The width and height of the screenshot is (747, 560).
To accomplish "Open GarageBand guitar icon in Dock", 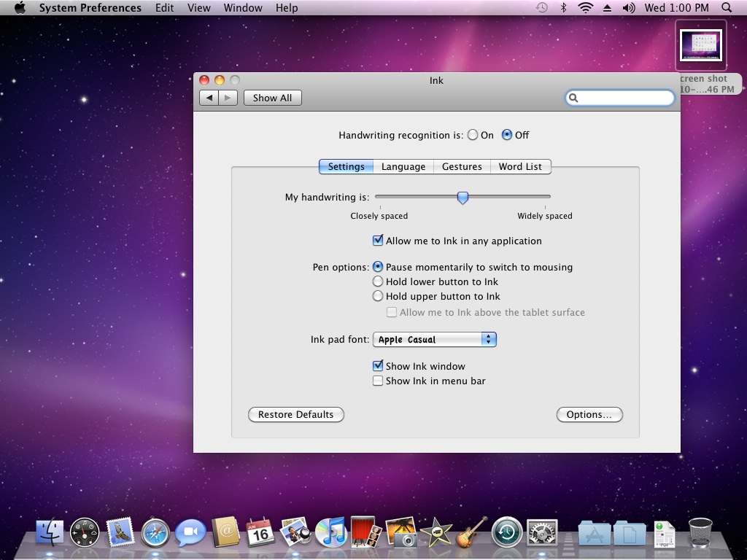I will pyautogui.click(x=471, y=532).
